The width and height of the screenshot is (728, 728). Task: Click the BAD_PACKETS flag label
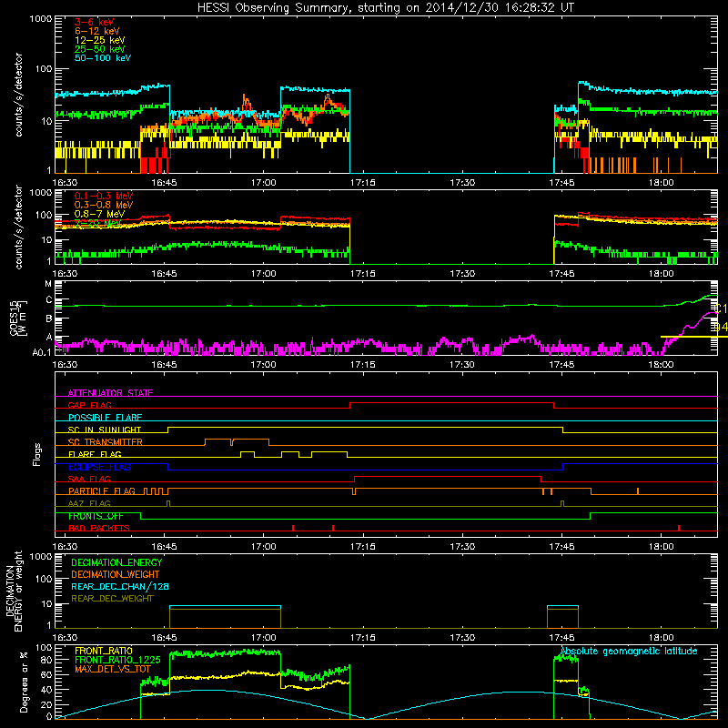99,528
